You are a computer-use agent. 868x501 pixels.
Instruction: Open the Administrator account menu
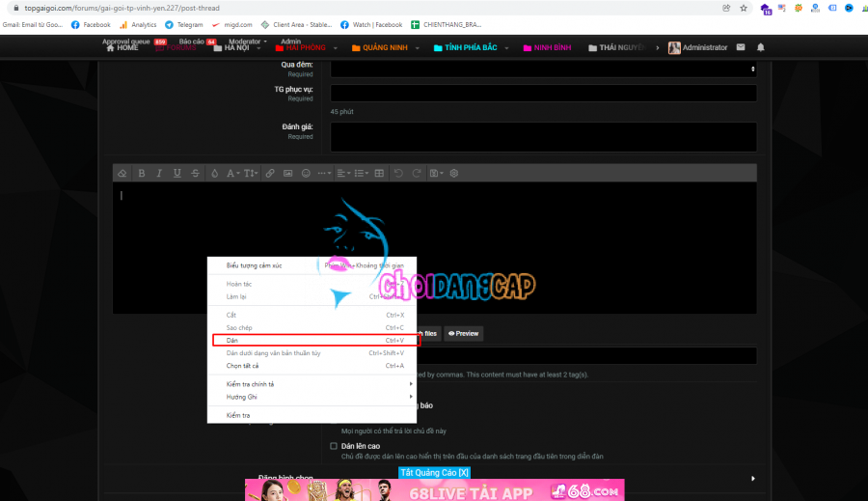point(698,47)
